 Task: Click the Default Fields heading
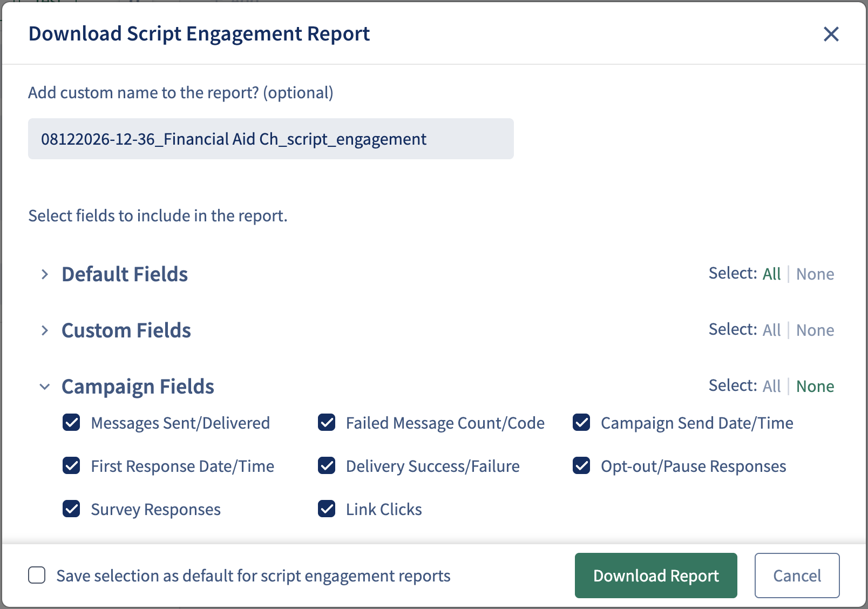tap(125, 274)
